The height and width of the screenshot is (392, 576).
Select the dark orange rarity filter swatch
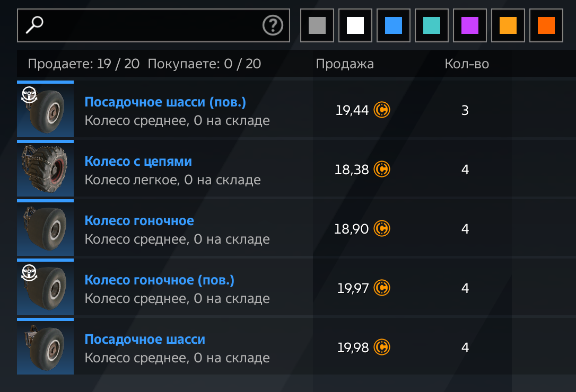click(x=546, y=25)
